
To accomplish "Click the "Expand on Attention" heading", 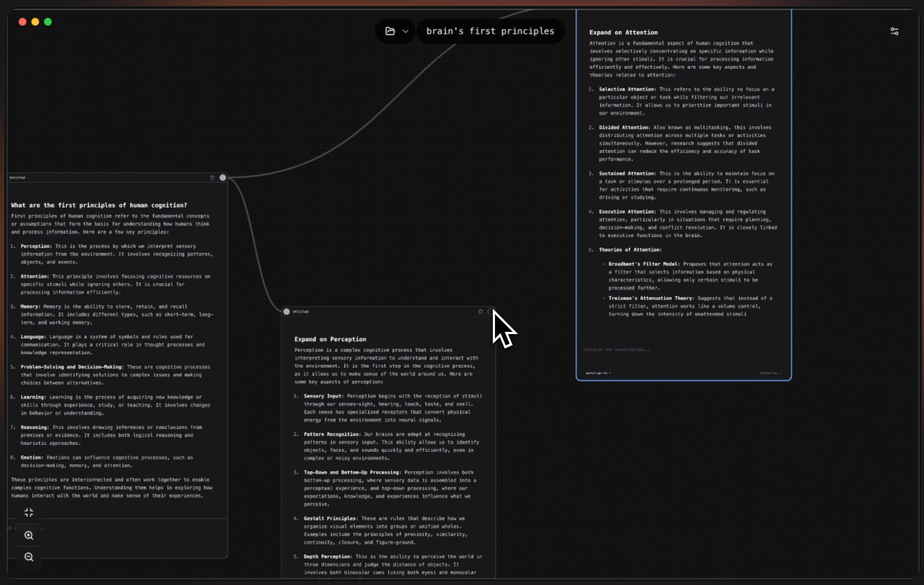I will point(623,32).
